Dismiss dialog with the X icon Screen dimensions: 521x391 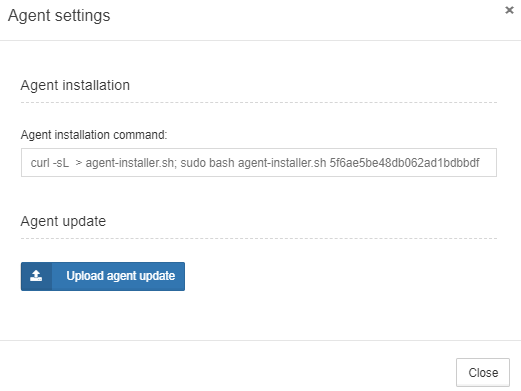tap(509, 10)
